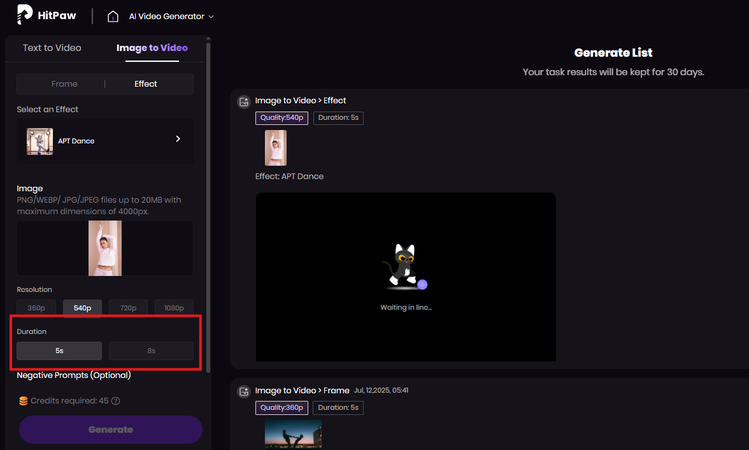Click Duration: 5s tag in Frame task
Image resolution: width=749 pixels, height=450 pixels.
pyautogui.click(x=338, y=408)
